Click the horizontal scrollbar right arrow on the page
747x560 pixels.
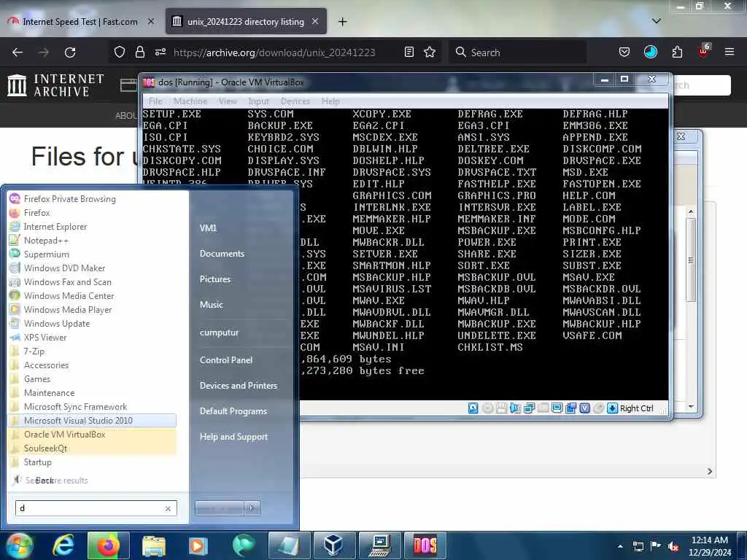tap(709, 472)
